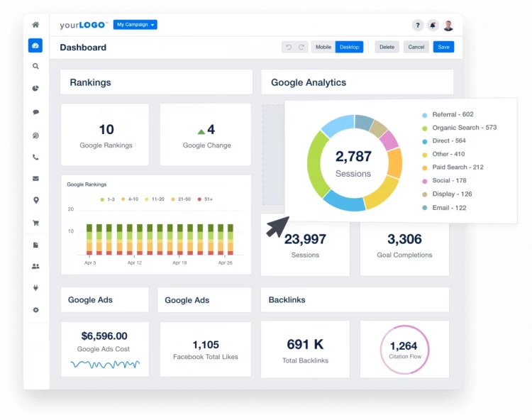The image size is (532, 420).
Task: Select the Citation Flow gauge widget
Action: tap(404, 350)
